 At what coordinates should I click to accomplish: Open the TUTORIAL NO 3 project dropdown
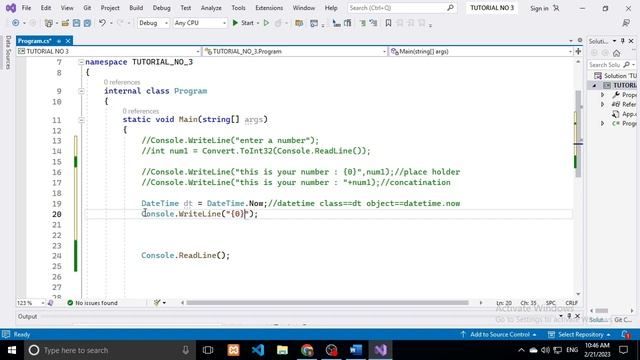109,51
